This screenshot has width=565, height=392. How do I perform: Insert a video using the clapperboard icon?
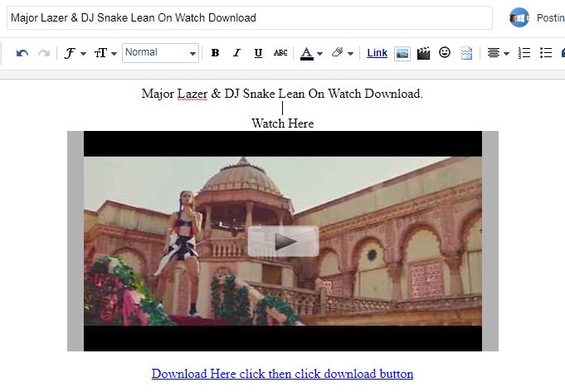(423, 53)
